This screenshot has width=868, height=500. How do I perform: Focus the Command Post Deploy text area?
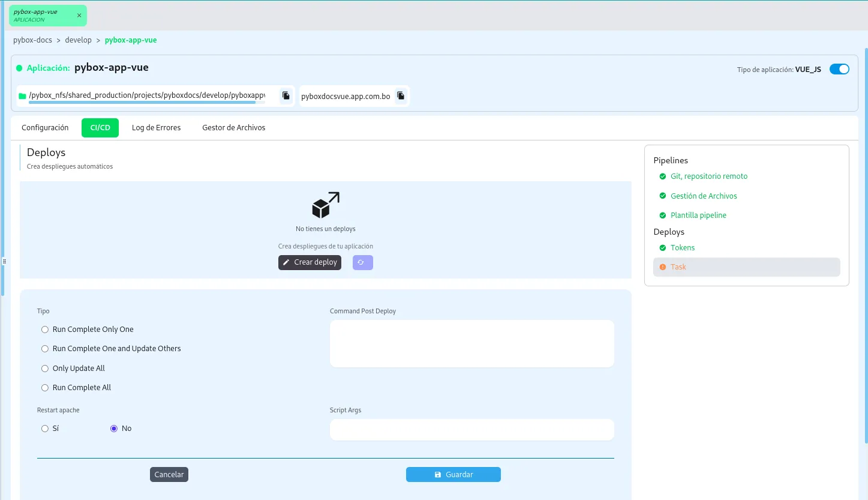(x=472, y=343)
